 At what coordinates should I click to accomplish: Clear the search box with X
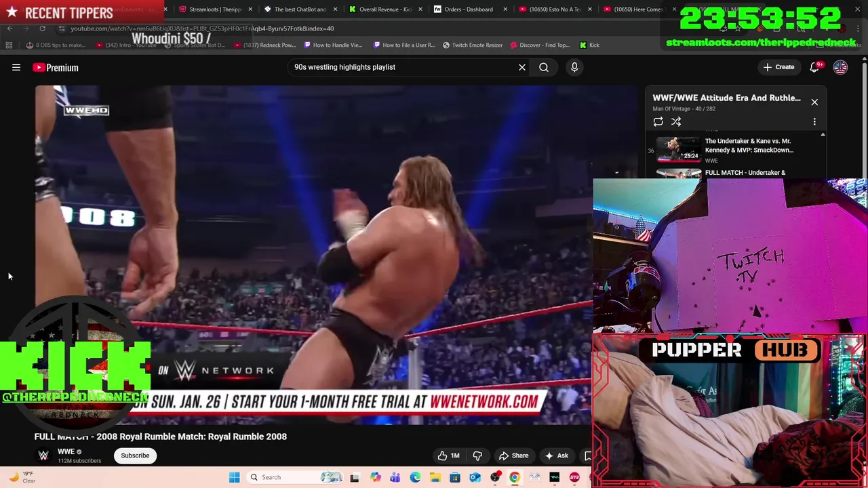click(522, 67)
